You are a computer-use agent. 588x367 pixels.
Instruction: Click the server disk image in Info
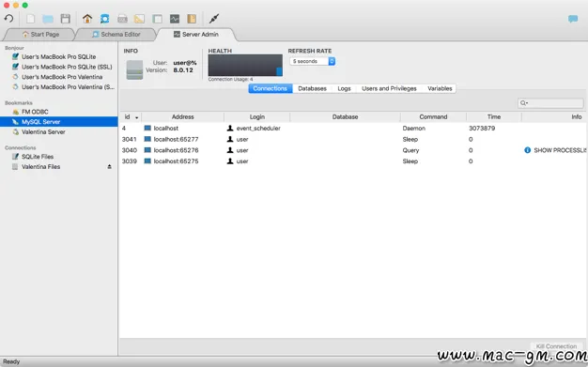(x=134, y=69)
